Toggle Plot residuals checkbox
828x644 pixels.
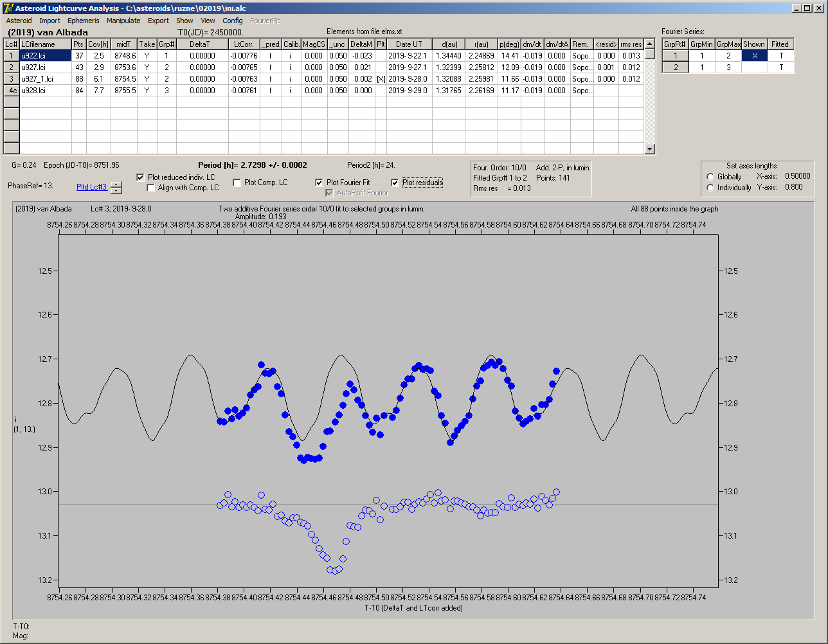coord(395,183)
